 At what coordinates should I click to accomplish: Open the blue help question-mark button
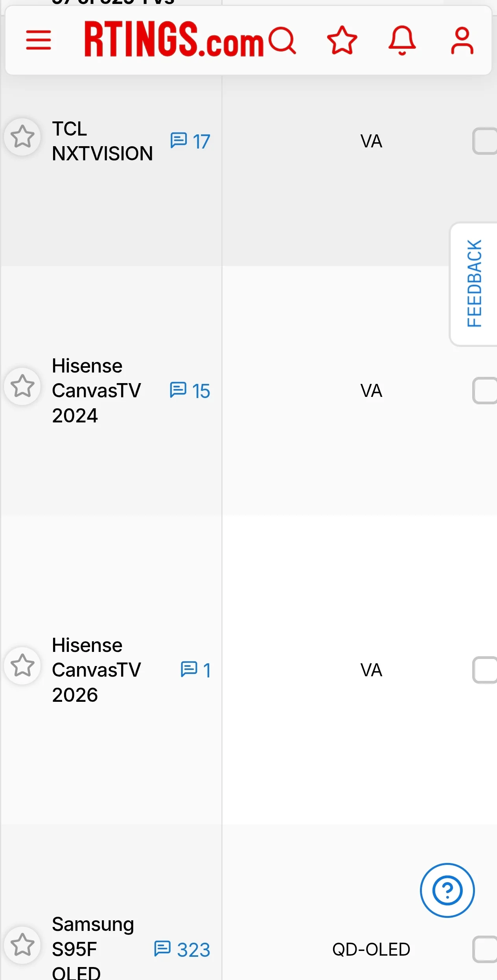point(447,890)
